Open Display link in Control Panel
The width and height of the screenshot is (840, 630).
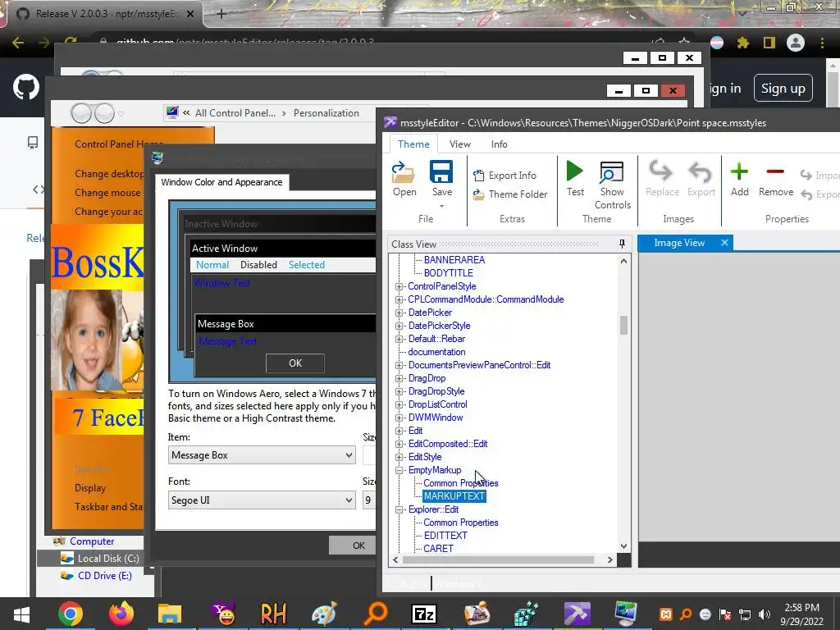pos(90,488)
